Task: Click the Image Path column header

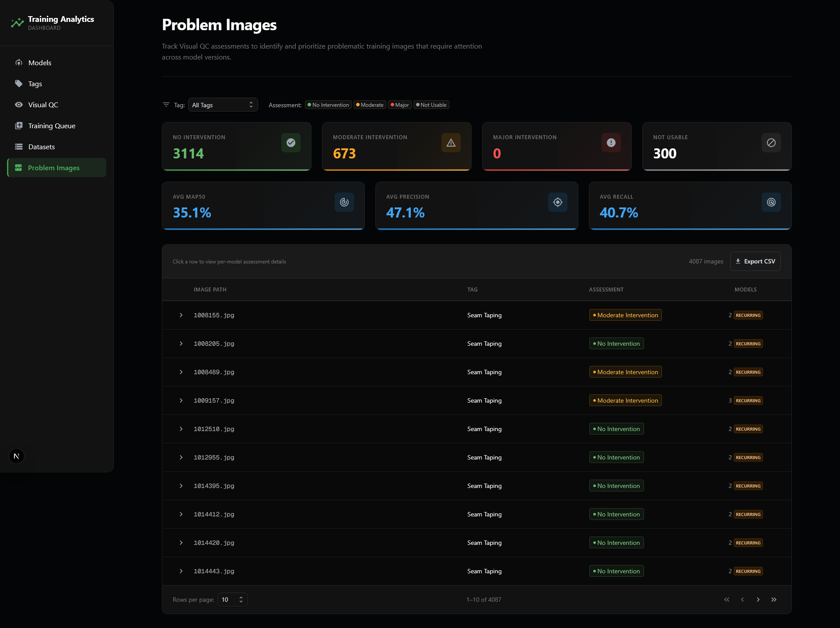Action: tap(210, 290)
